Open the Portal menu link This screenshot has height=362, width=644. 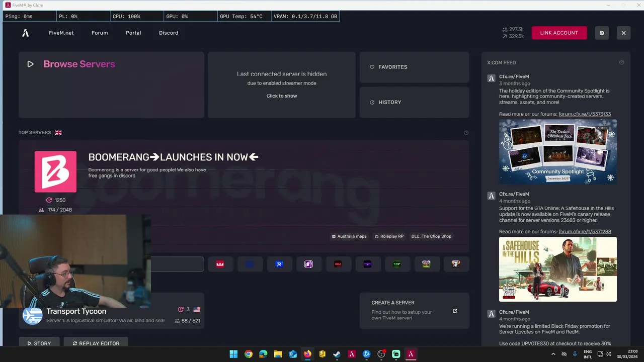pos(133,33)
